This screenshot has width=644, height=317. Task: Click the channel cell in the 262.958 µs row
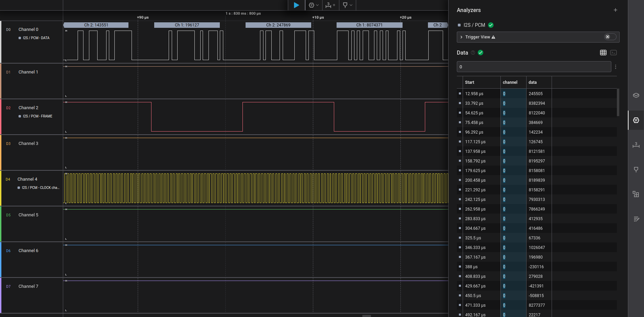(x=513, y=209)
